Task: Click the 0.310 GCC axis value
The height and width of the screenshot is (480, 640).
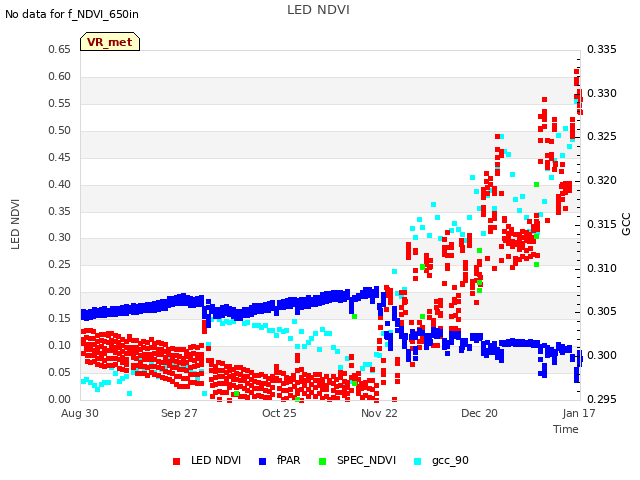Action: tap(602, 268)
